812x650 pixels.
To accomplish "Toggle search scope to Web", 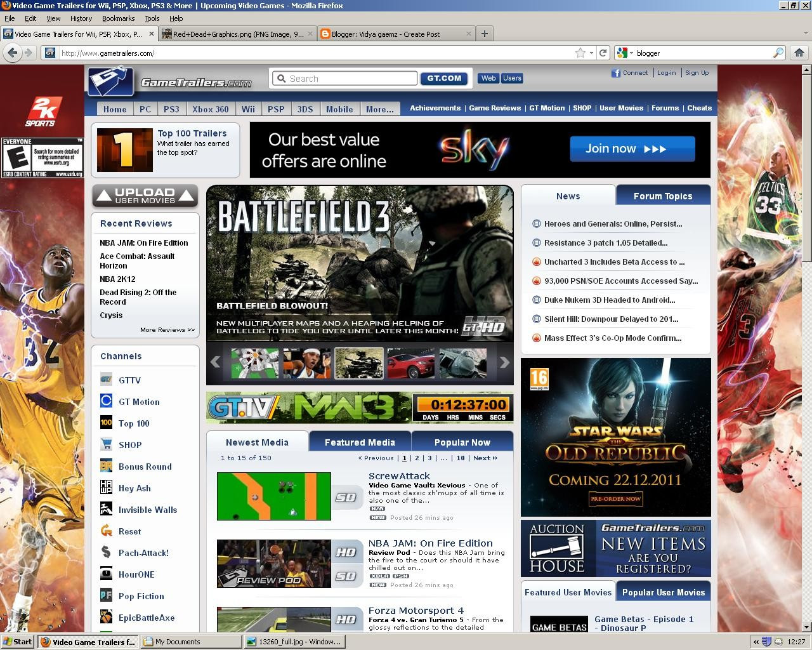I will point(488,78).
